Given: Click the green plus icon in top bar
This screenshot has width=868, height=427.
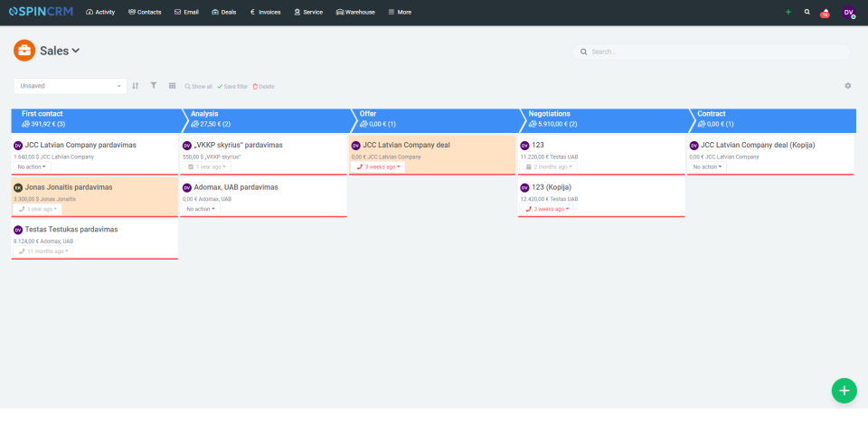Looking at the screenshot, I should (x=788, y=12).
